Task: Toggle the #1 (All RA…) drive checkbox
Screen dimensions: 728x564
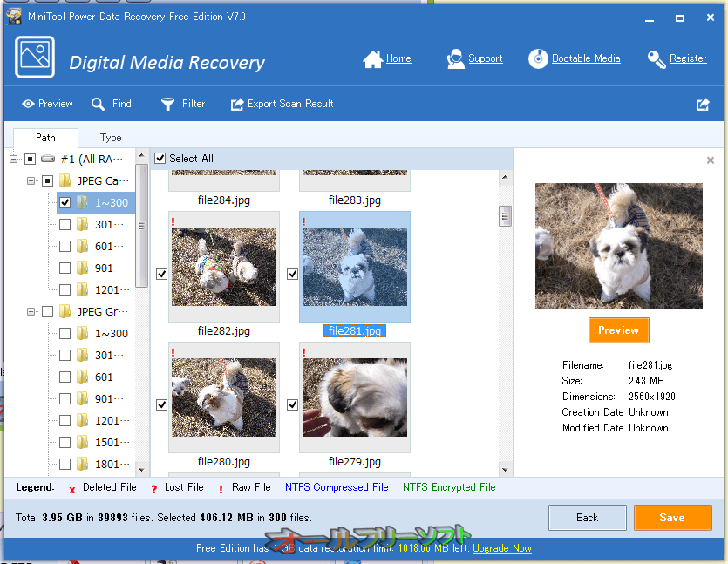Action: coord(31,160)
